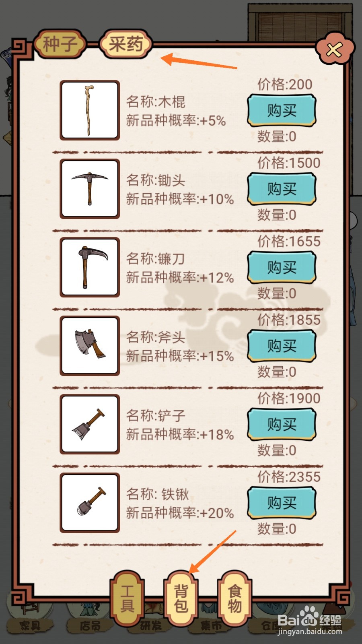This screenshot has width=362, height=644.
Task: Select the axe (斧头) item icon
Action: point(90,346)
